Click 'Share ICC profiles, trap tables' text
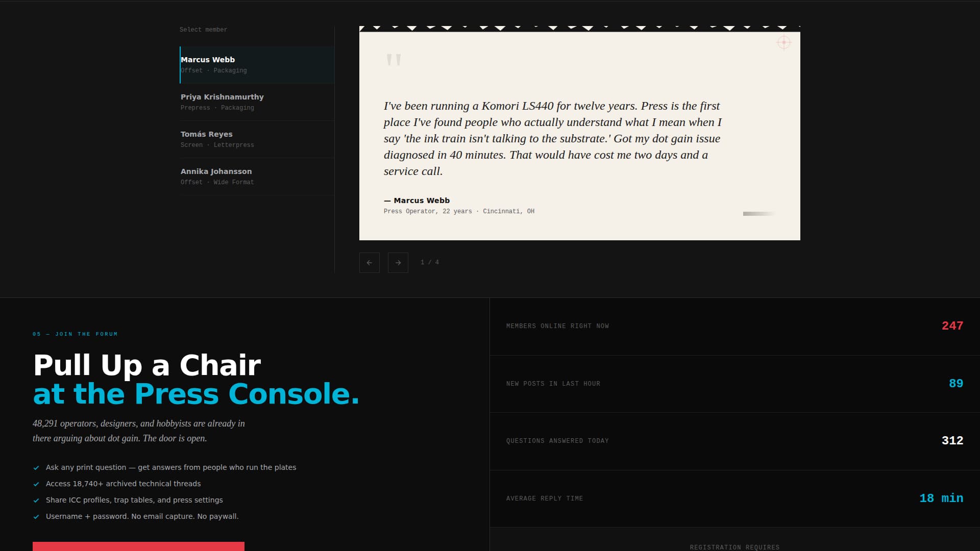This screenshot has width=980, height=551. coord(134,500)
